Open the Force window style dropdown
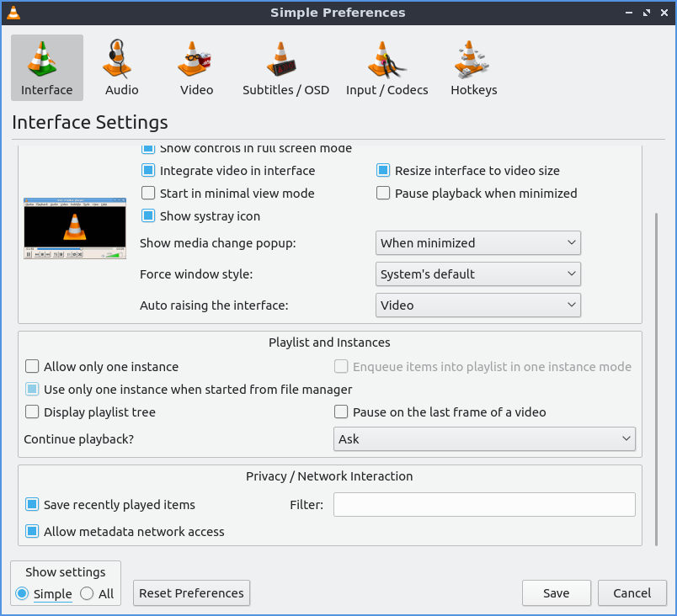677x616 pixels. point(477,274)
